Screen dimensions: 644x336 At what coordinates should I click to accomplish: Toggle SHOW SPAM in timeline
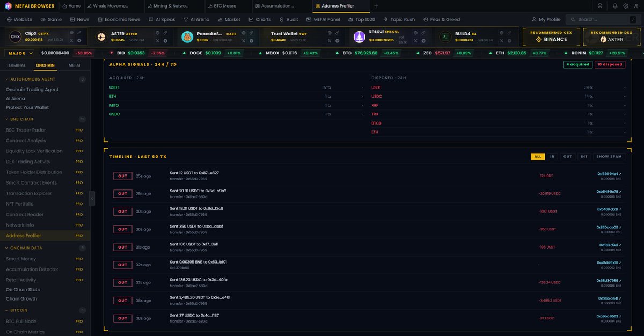click(x=609, y=157)
